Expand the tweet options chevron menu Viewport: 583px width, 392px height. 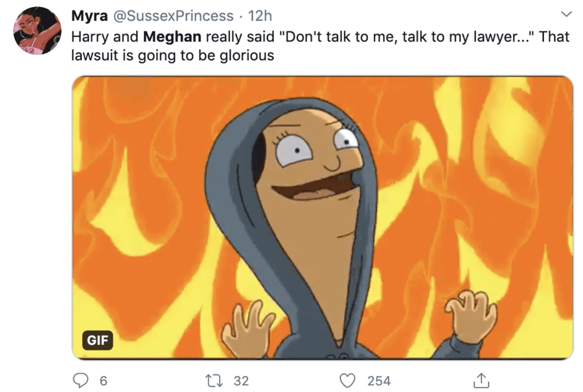566,14
